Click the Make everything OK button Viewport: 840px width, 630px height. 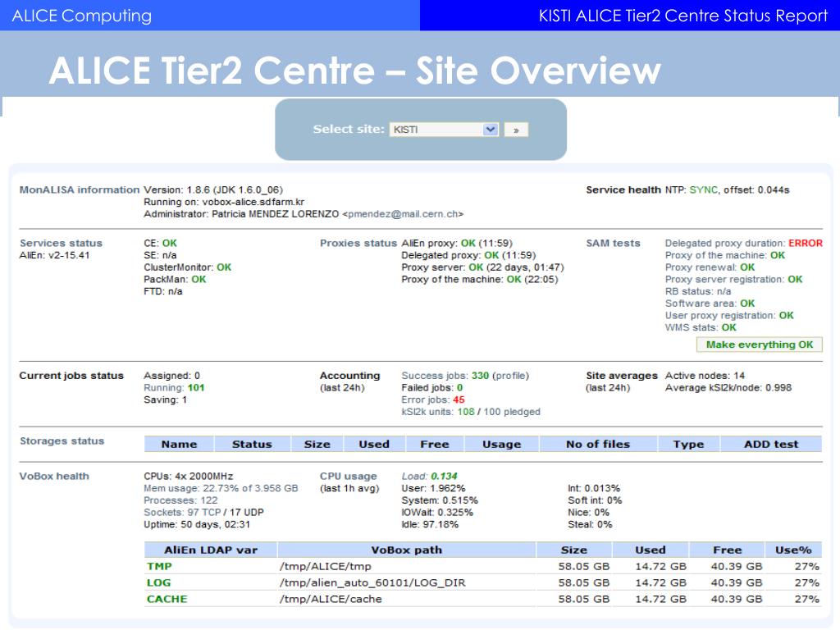coord(759,345)
